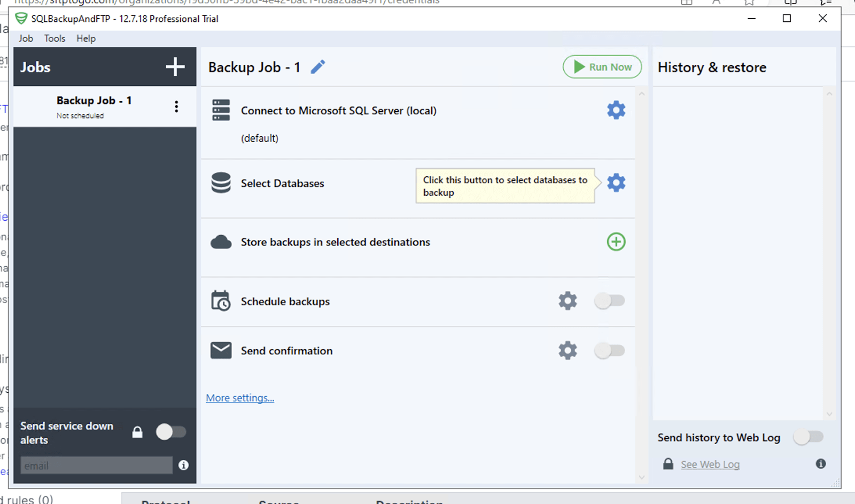Open the Tools menu
855x504 pixels.
click(54, 38)
